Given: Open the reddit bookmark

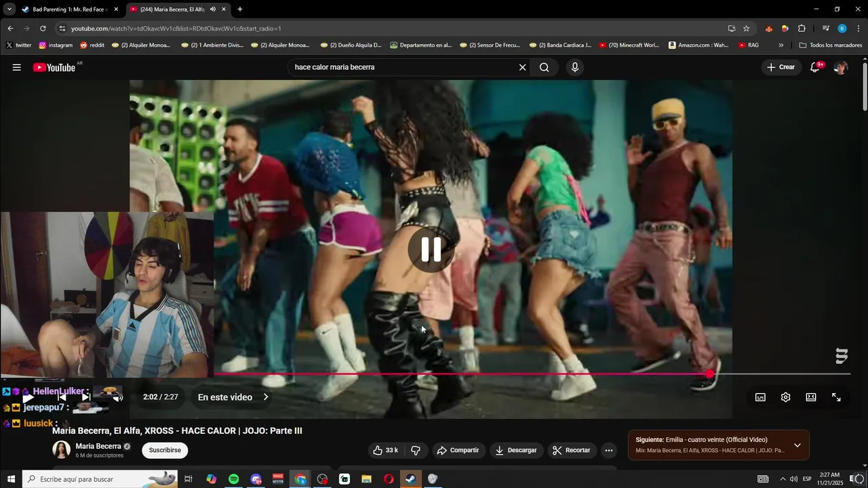Looking at the screenshot, I should click(x=92, y=45).
